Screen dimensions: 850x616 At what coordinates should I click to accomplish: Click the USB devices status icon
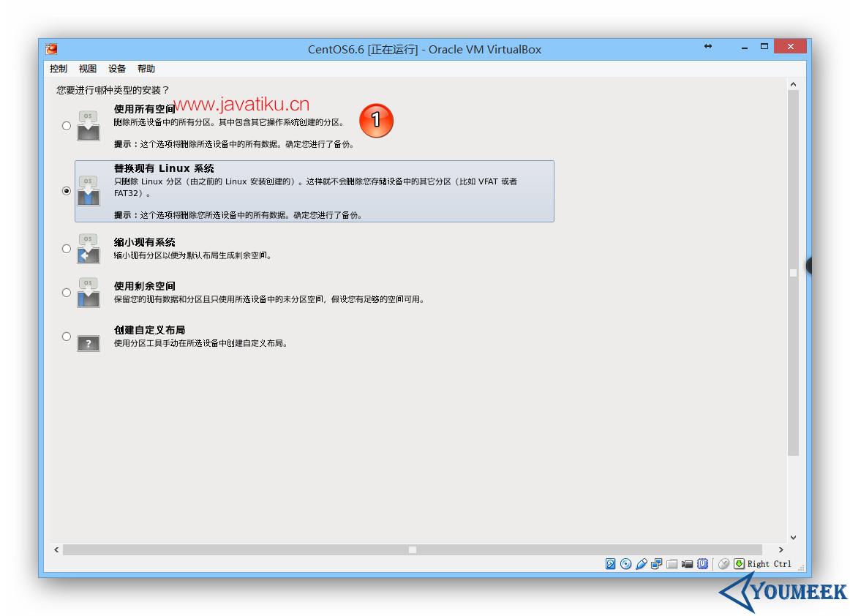[x=642, y=564]
